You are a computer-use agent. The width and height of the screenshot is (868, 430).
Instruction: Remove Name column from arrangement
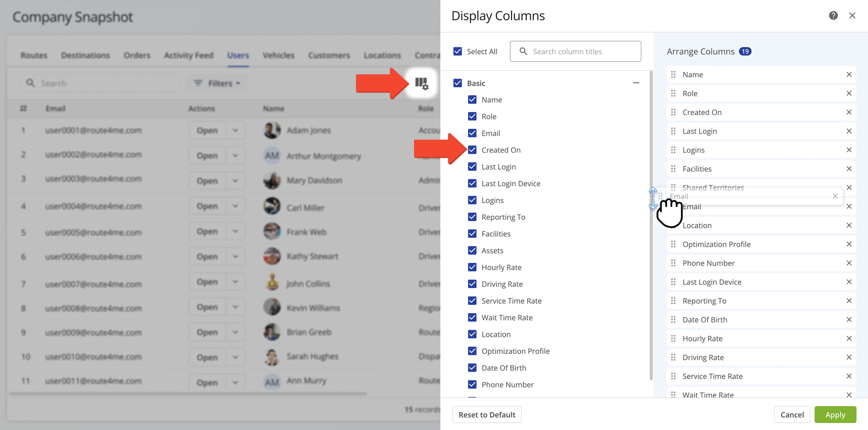click(x=849, y=75)
